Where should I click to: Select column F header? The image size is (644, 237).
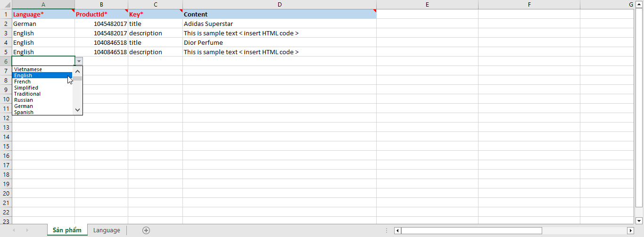(x=529, y=4)
